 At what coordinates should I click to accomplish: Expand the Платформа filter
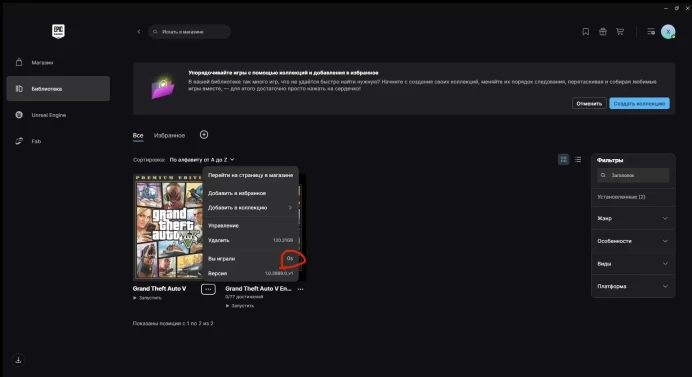pos(633,286)
